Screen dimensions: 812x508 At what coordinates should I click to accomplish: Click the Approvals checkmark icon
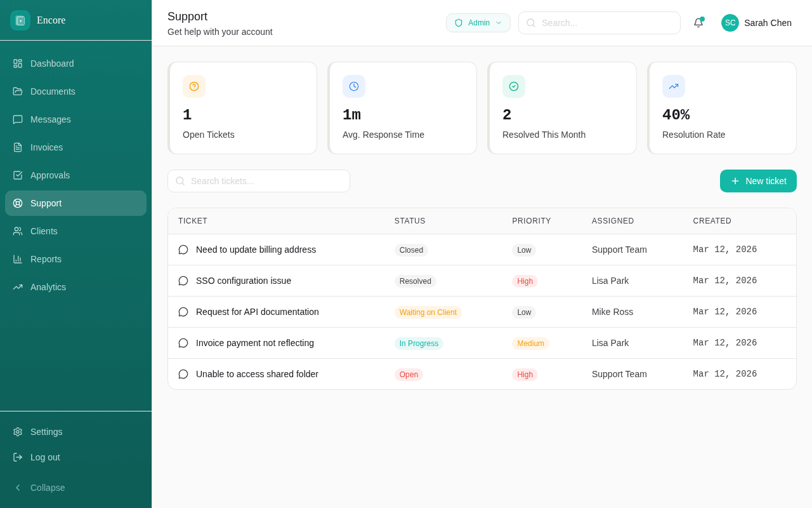click(x=18, y=175)
